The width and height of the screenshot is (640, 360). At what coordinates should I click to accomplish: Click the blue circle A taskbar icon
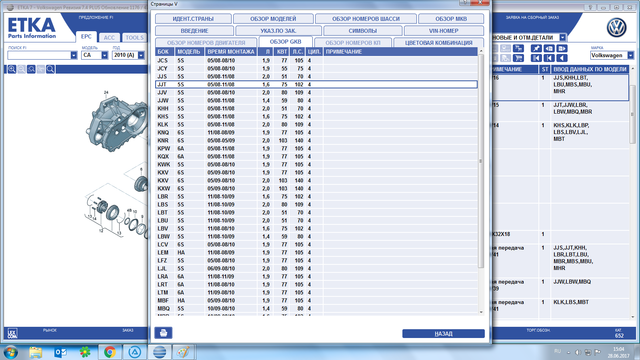[x=135, y=352]
